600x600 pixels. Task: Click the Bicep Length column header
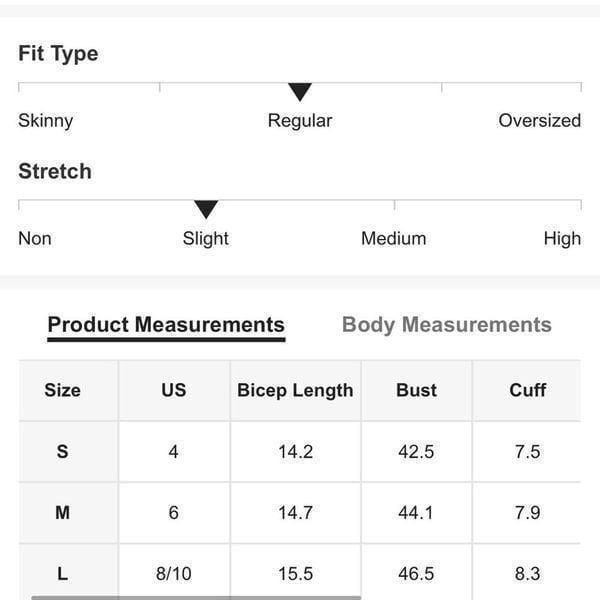pyautogui.click(x=295, y=390)
